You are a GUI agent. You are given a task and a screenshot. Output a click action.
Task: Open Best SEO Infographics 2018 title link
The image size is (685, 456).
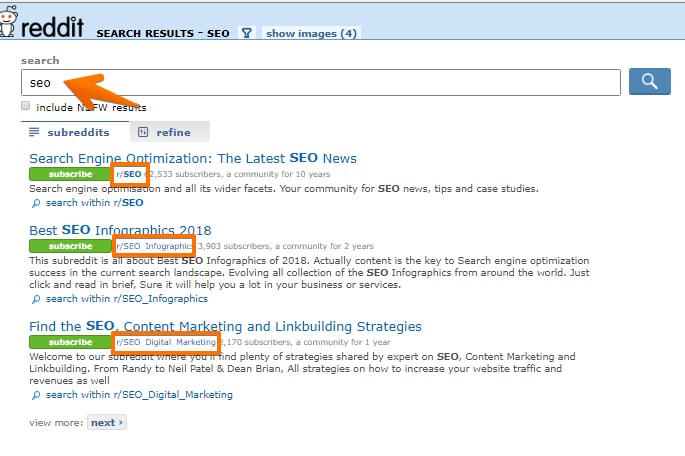point(120,230)
